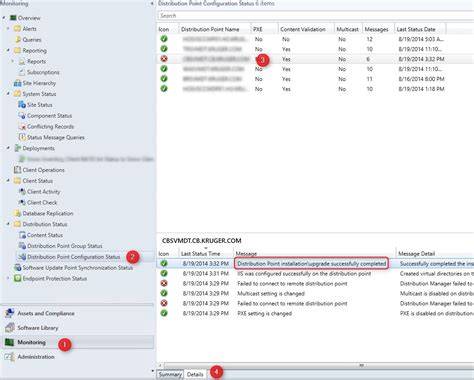Click the Assets and Compliance workspace icon
Image resolution: width=474 pixels, height=380 pixels.
pyautogui.click(x=10, y=313)
